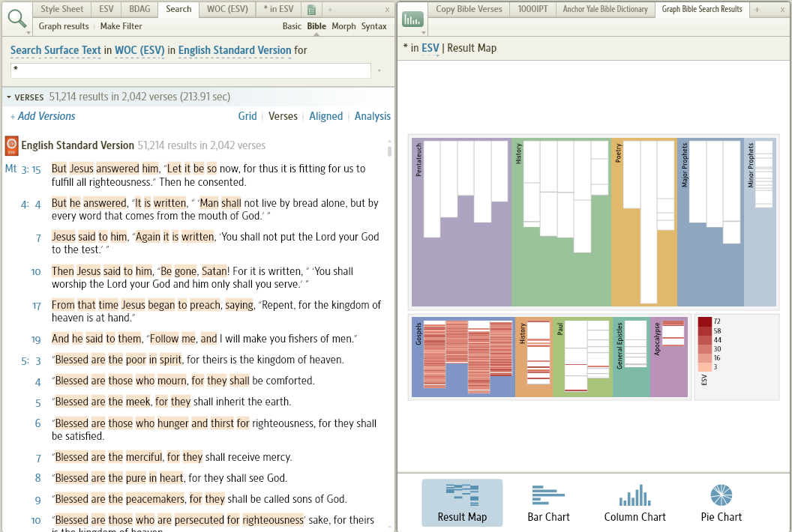Select the Search tab
Image resolution: width=792 pixels, height=532 pixels.
[178, 9]
